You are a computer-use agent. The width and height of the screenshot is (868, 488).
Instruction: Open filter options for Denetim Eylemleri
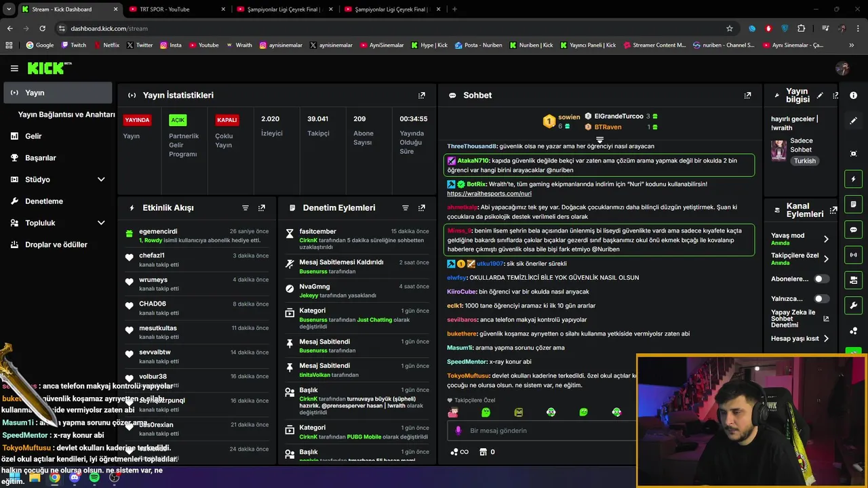406,208
